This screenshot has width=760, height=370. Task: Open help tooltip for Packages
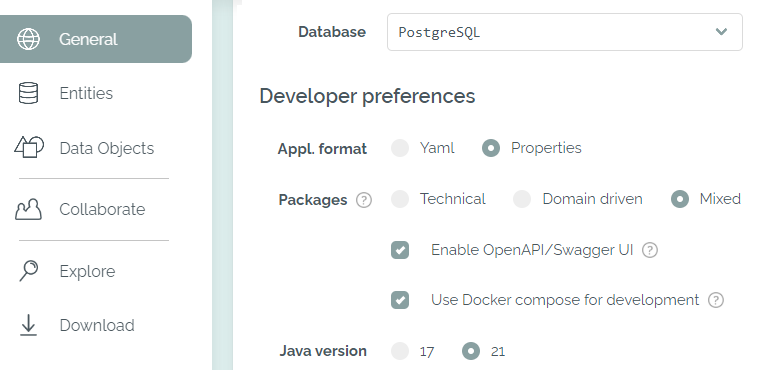[364, 200]
